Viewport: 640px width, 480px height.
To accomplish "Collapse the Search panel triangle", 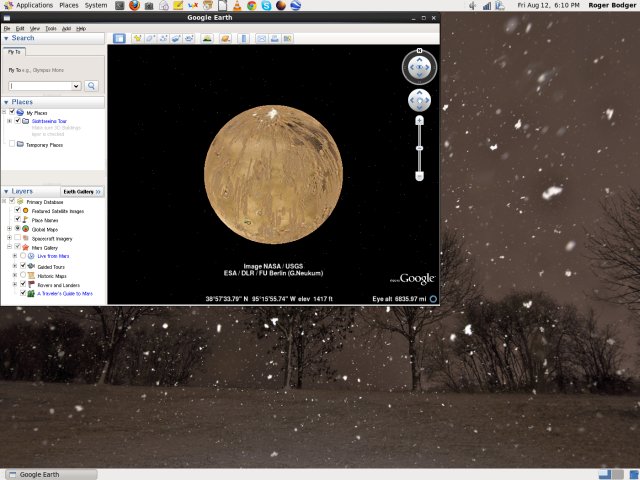I will pos(6,38).
